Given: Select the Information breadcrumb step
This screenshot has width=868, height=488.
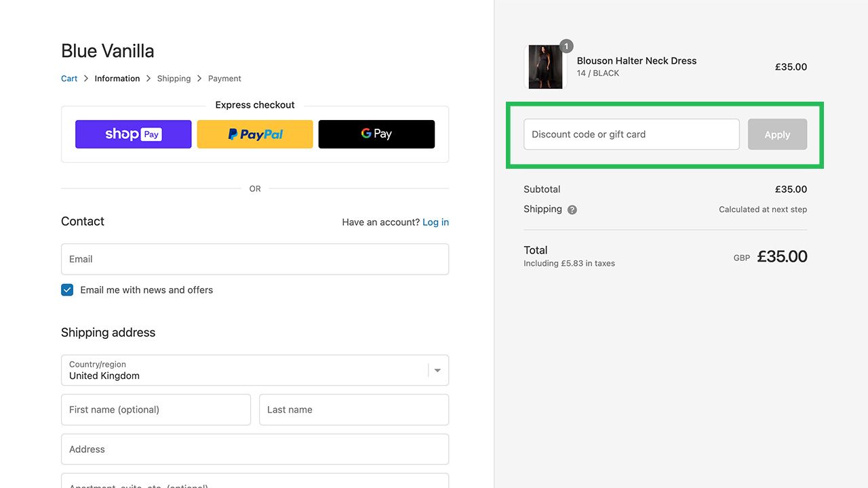Looking at the screenshot, I should click(x=117, y=79).
